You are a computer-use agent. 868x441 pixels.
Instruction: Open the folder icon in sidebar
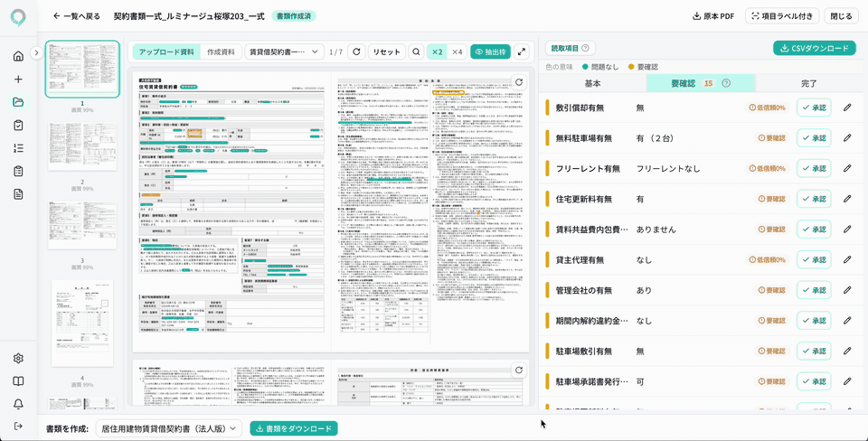click(18, 102)
